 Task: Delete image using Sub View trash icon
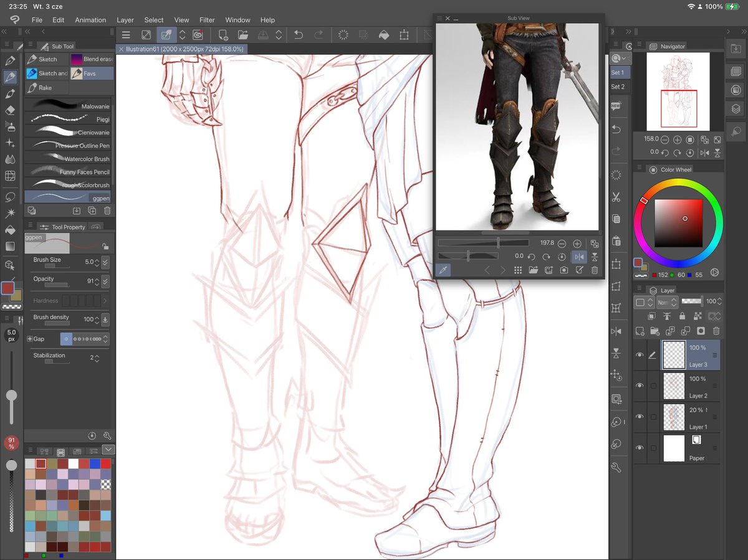[x=595, y=270]
